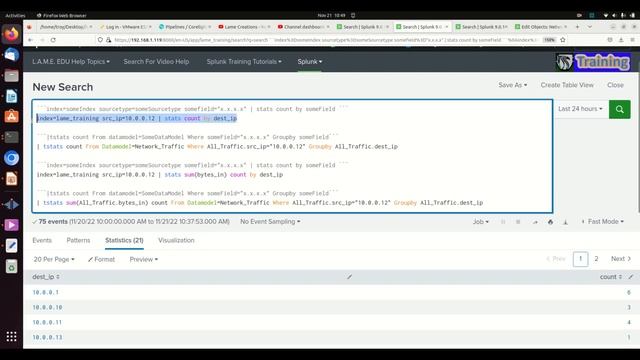Reload the page in Firefox

(53, 40)
